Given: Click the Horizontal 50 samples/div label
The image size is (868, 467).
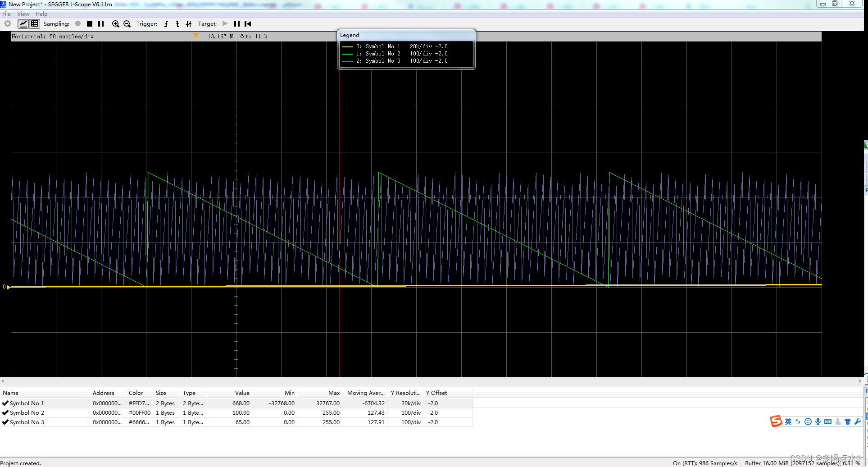Looking at the screenshot, I should click(53, 37).
